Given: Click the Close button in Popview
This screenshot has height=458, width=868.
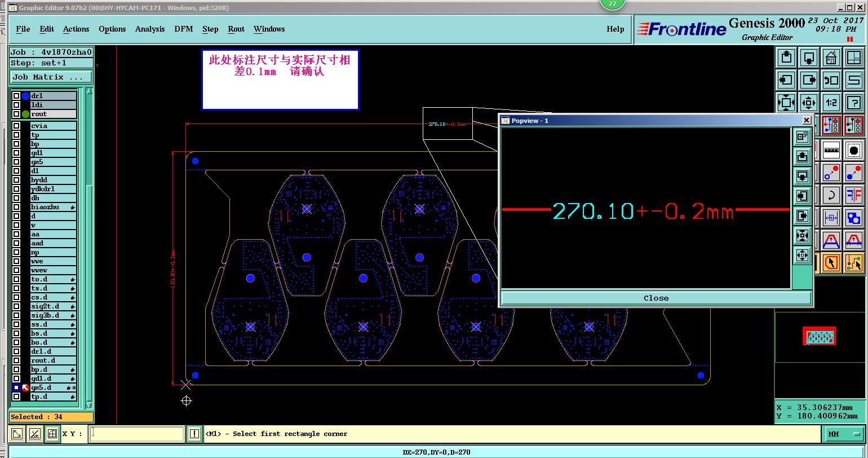Looking at the screenshot, I should pos(656,298).
